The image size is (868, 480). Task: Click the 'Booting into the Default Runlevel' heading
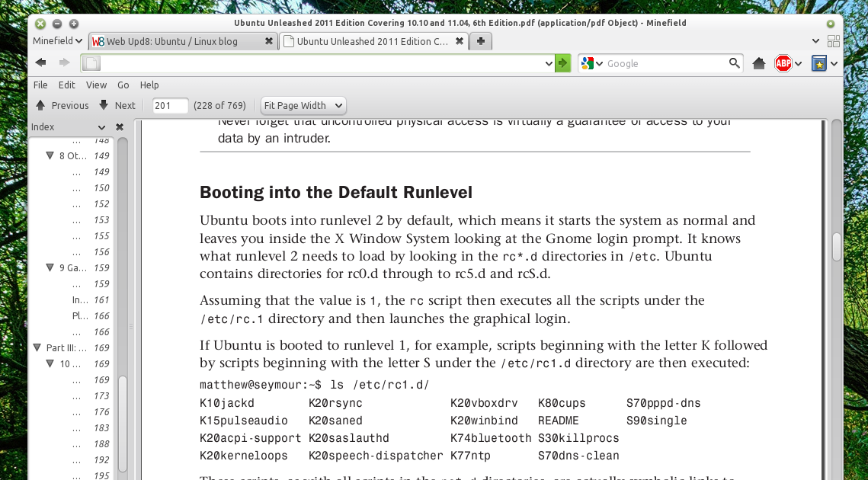[x=336, y=193]
